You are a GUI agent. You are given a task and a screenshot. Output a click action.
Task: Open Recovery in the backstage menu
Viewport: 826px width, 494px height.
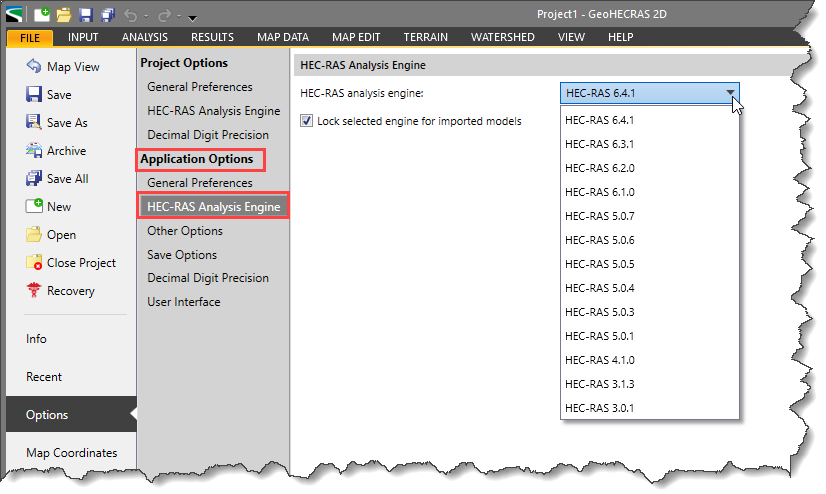(71, 291)
